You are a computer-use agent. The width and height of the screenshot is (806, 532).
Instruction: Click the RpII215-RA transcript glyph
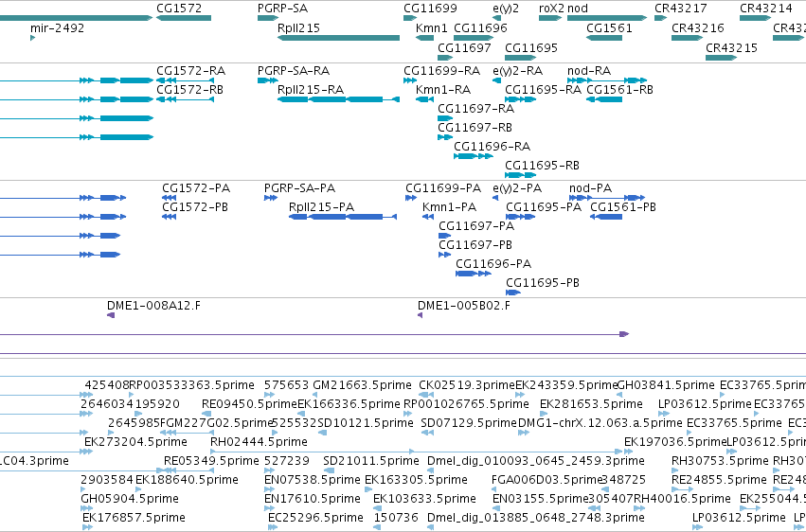tap(338, 99)
